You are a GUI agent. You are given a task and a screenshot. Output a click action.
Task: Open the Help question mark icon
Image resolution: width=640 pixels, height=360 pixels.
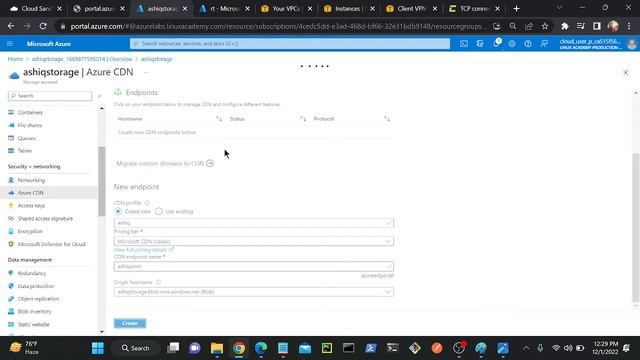pyautogui.click(x=528, y=44)
